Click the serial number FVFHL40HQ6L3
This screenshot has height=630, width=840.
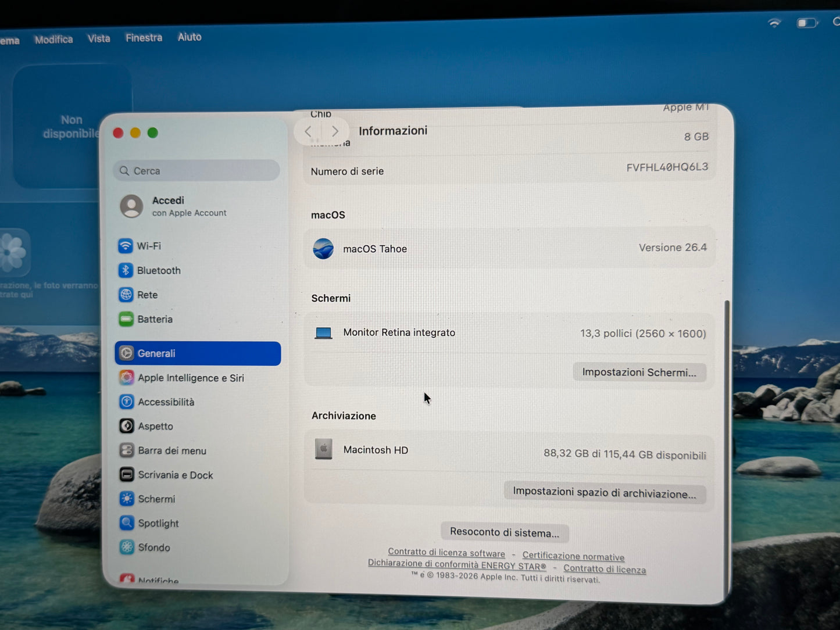pos(667,167)
